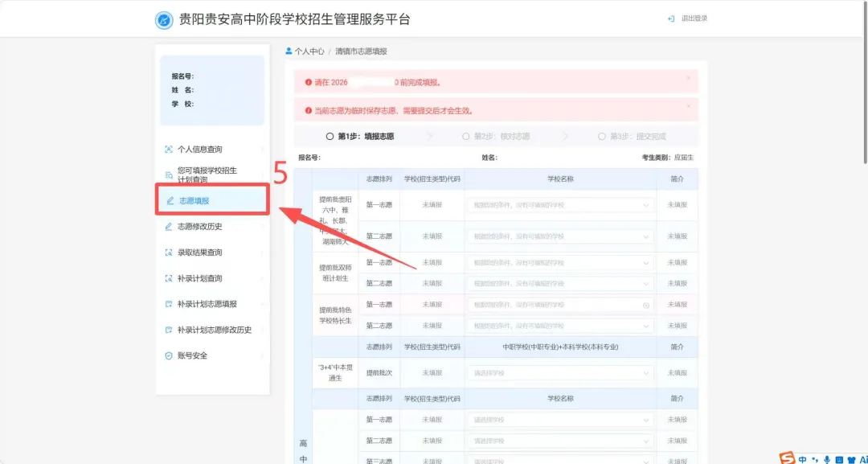Viewport: 868px width, 464px height.
Task: Select 志愿填报 in the sidebar menu
Action: [x=212, y=200]
